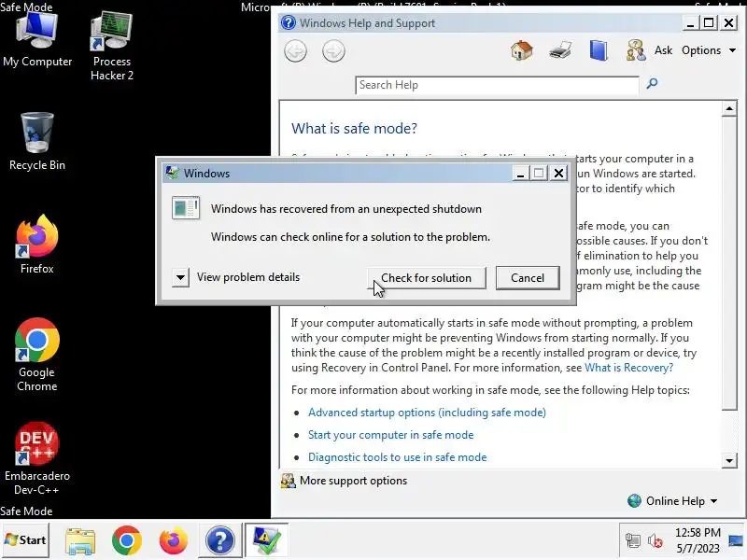Viewport: 747px width, 560px height.
Task: Open Google Chrome desktop shortcut
Action: (37, 355)
